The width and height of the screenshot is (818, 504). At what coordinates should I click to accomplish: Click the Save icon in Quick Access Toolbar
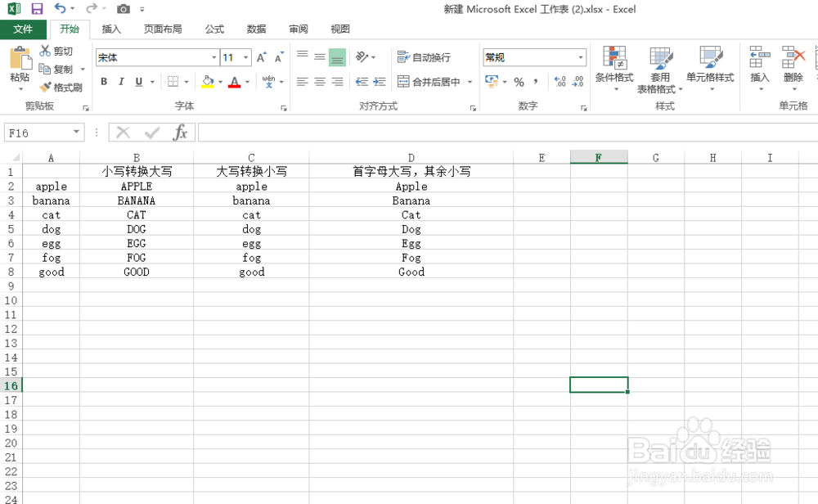click(35, 9)
